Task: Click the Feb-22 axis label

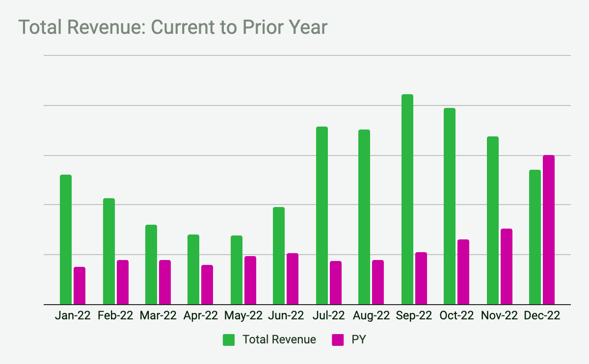Action: tap(115, 315)
